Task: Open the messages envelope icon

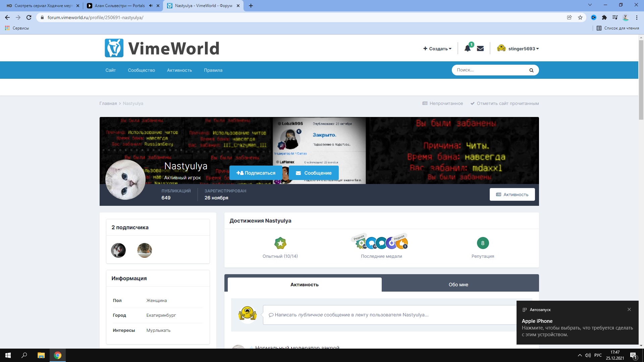Action: (480, 49)
